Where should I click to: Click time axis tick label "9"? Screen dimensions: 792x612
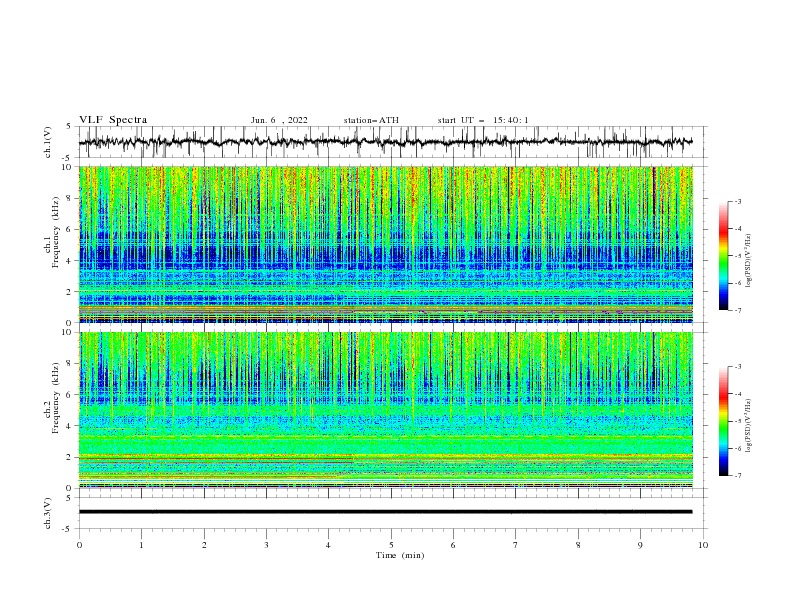640,545
